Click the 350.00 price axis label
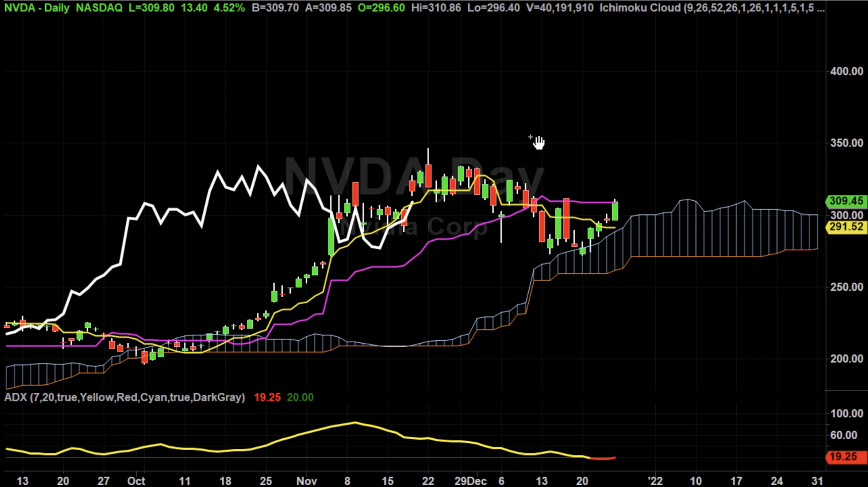Viewport: 868px width, 487px height. (847, 143)
